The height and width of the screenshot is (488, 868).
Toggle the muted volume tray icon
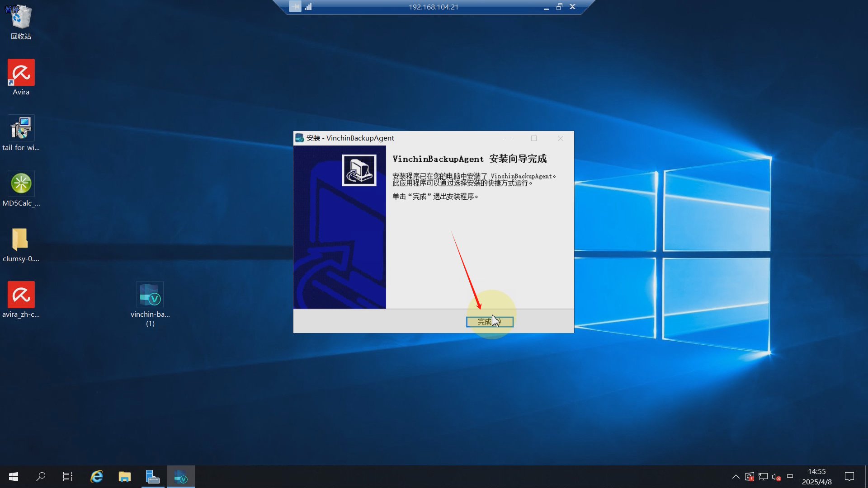point(776,477)
